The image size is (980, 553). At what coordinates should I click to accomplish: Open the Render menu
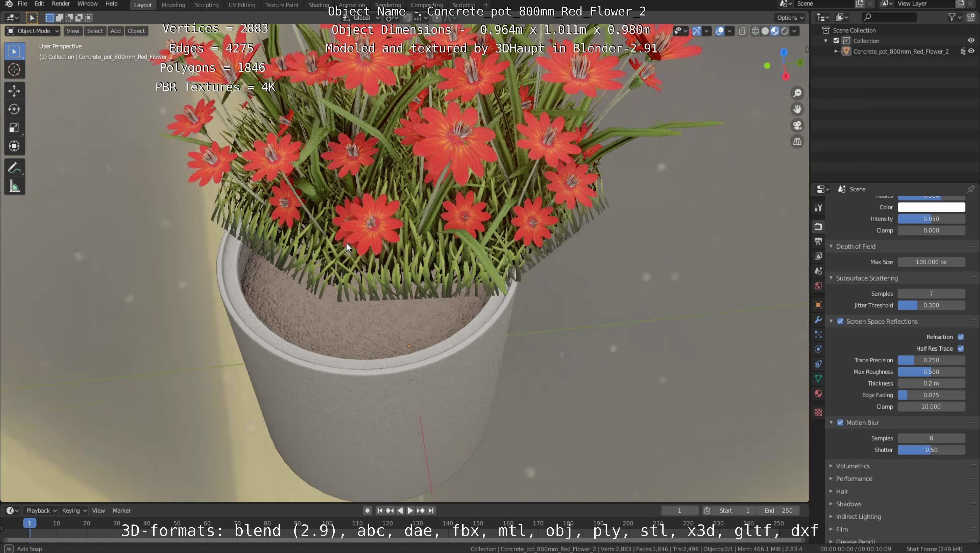pos(61,4)
